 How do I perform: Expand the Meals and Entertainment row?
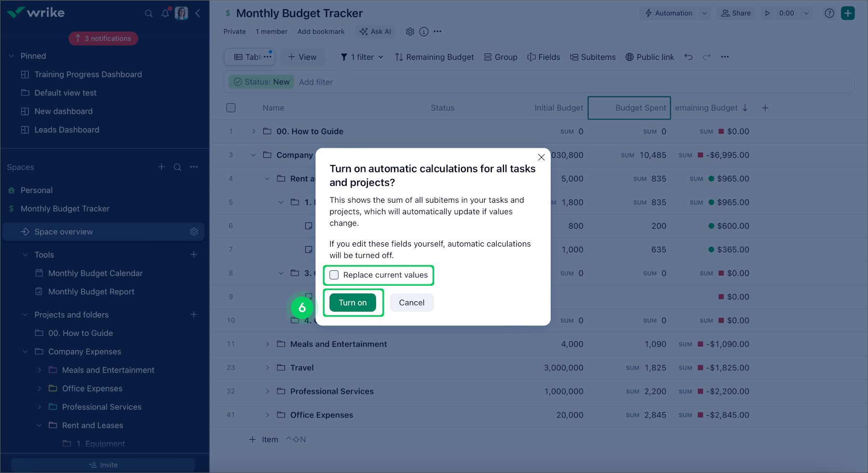tap(268, 344)
